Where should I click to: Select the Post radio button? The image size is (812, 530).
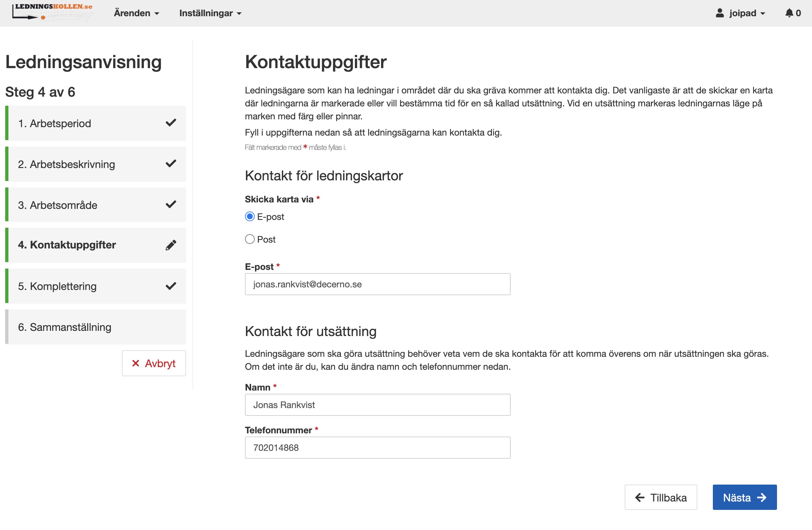(x=249, y=239)
